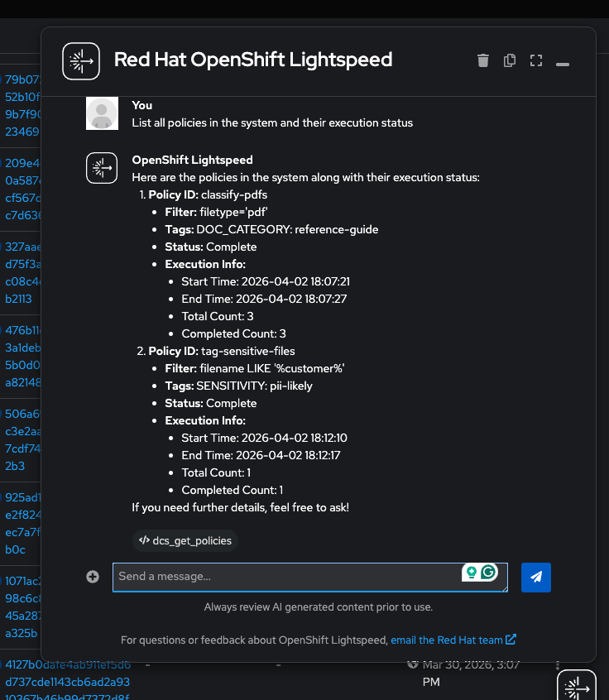Click 'Total Count: 1' line

pos(216,472)
